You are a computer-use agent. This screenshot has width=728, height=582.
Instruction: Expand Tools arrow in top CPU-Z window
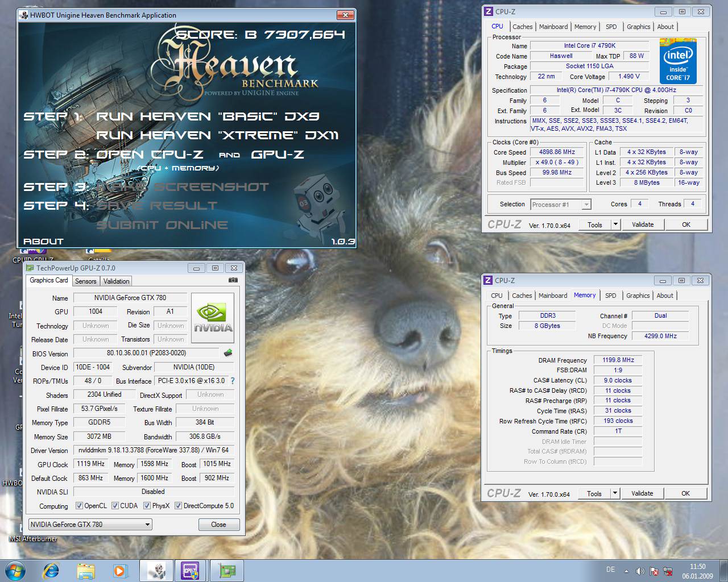pyautogui.click(x=615, y=225)
